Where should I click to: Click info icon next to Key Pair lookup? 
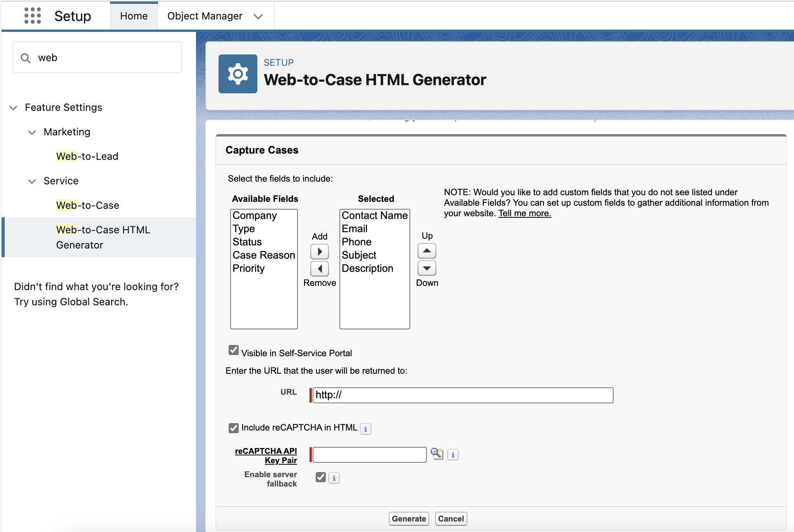[x=453, y=455]
